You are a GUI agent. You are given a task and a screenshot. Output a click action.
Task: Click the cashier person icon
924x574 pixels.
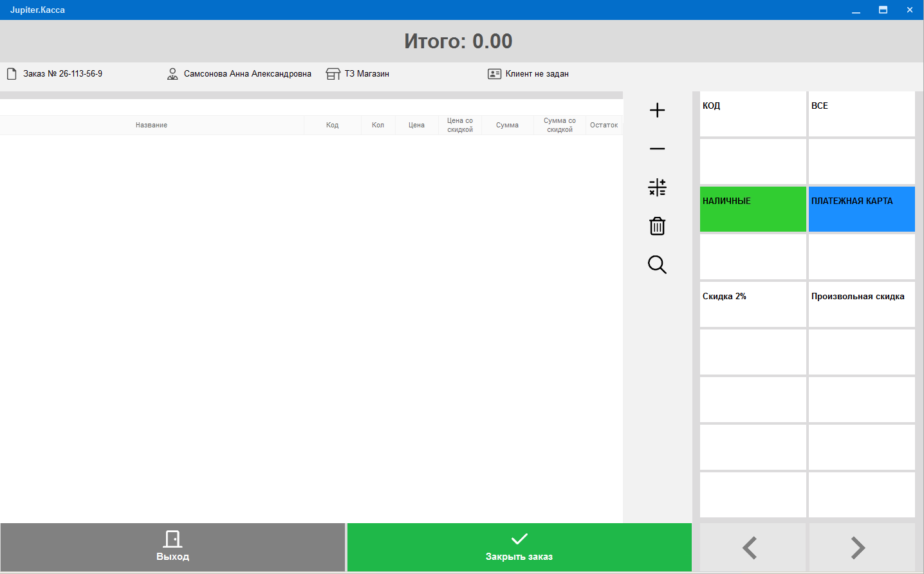pyautogui.click(x=172, y=74)
